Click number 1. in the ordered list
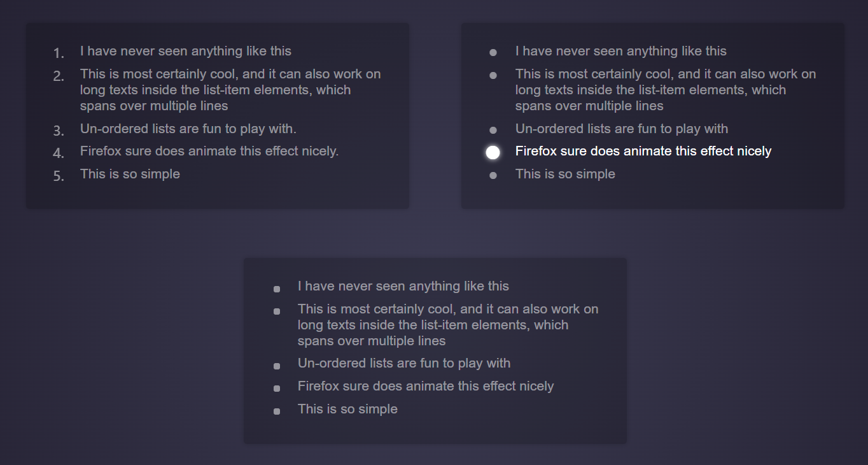Screen dimensions: 868x465 click(59, 53)
